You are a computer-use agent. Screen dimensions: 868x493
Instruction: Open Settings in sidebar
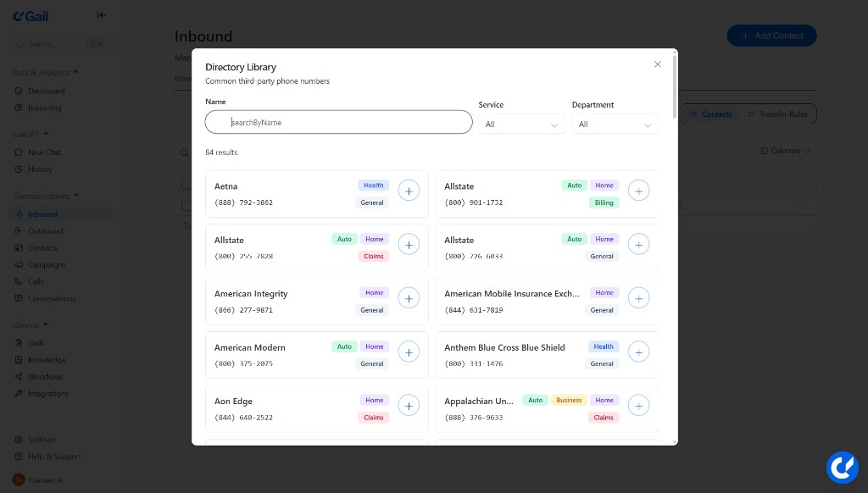point(42,440)
